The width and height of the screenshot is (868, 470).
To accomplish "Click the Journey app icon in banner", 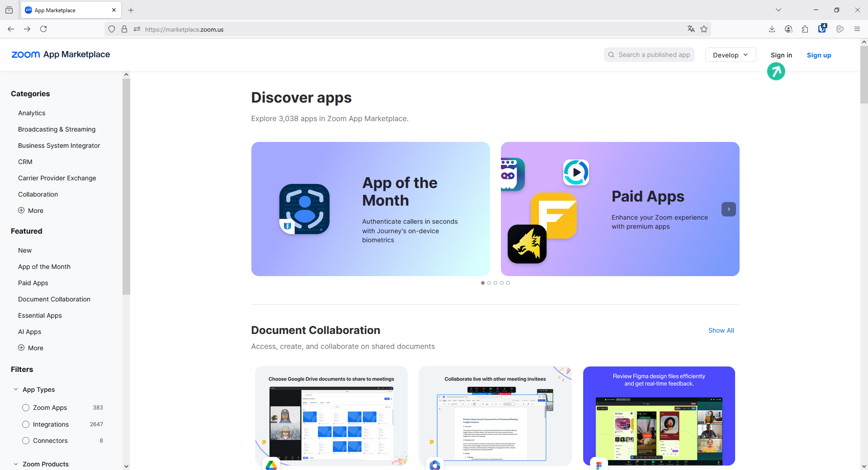I will (304, 209).
